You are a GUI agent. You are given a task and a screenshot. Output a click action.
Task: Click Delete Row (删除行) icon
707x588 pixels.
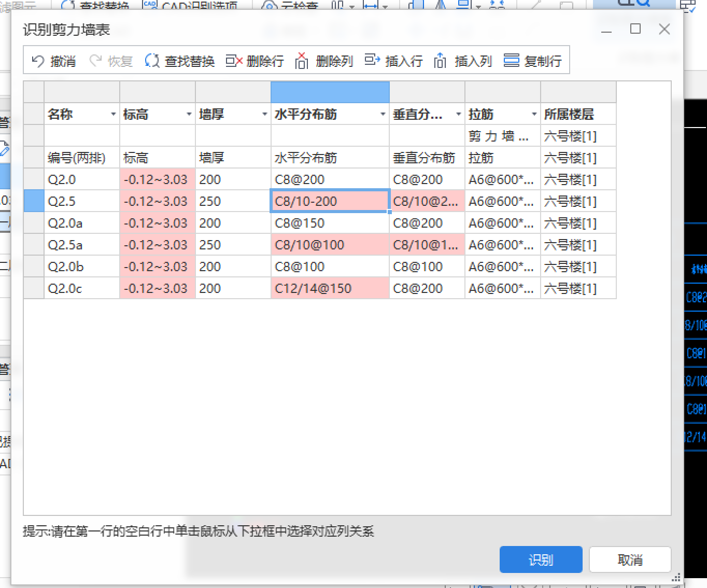[234, 61]
